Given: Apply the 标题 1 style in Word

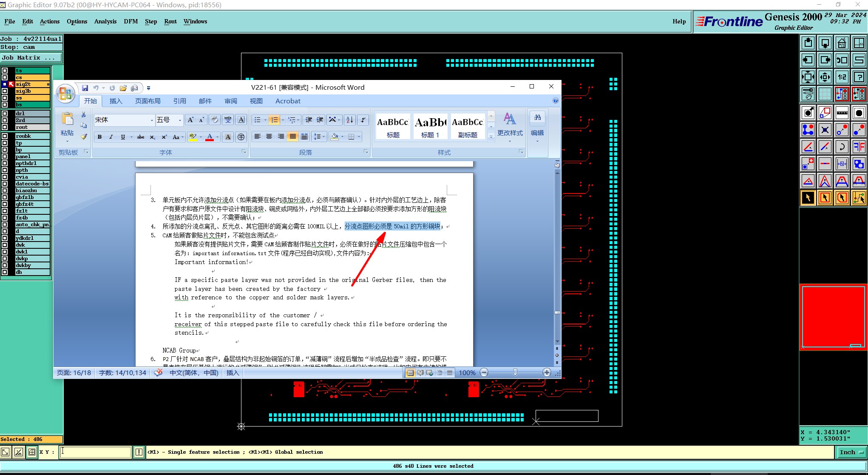Looking at the screenshot, I should pos(430,126).
